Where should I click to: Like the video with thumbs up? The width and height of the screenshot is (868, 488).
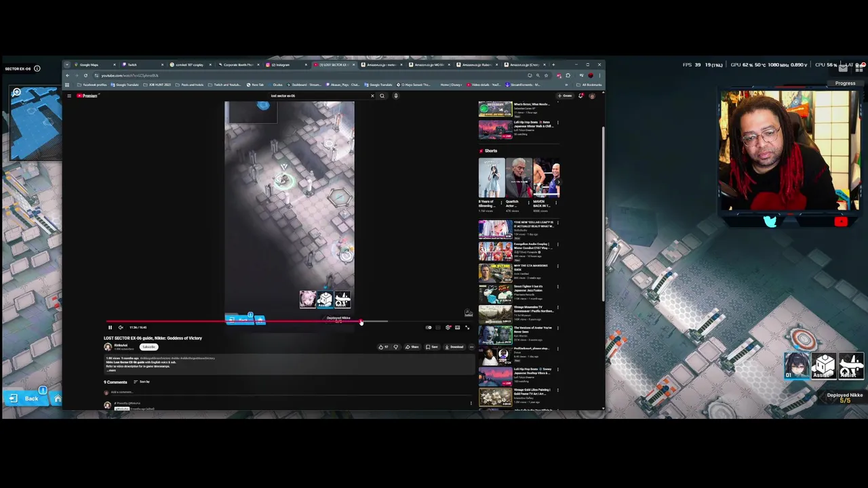coord(383,347)
